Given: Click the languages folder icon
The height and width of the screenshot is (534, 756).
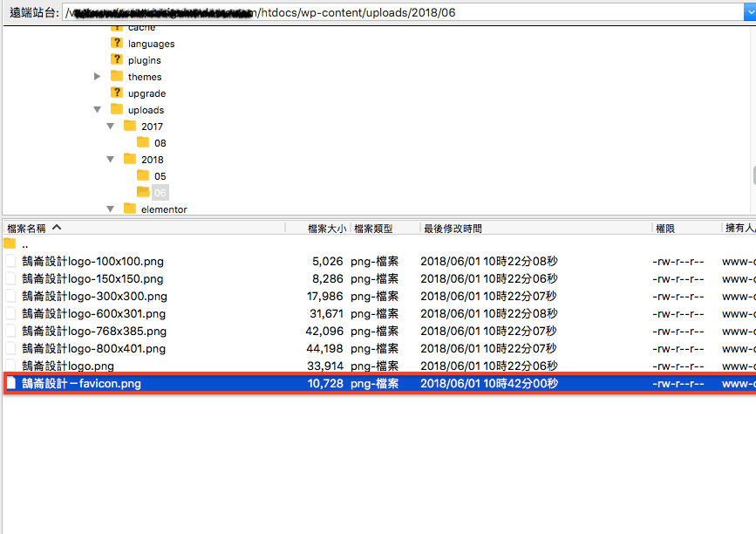Looking at the screenshot, I should tap(117, 43).
